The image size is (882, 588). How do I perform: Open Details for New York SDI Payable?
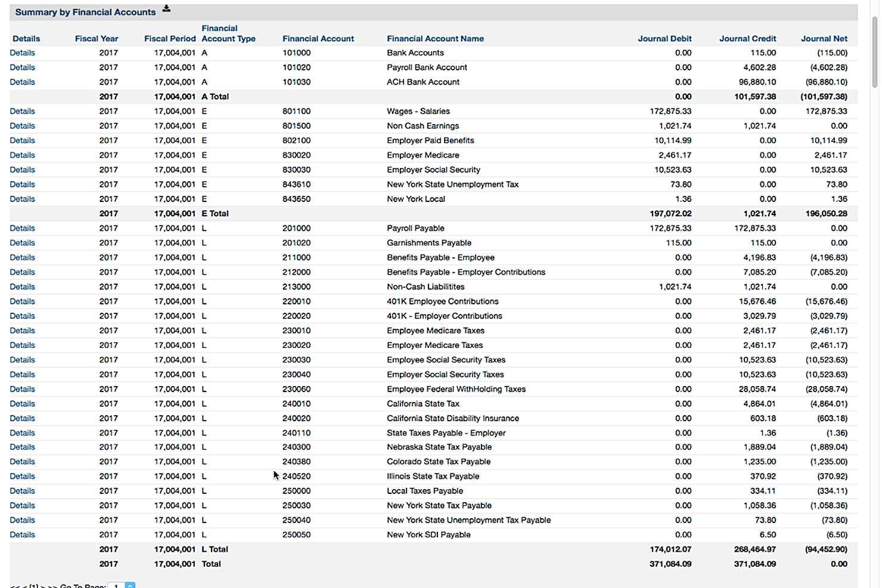point(23,535)
